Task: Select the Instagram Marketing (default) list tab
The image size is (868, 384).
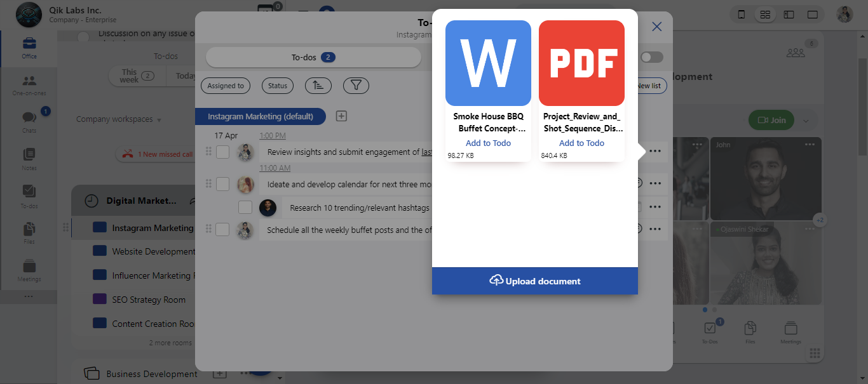Action: (x=260, y=117)
